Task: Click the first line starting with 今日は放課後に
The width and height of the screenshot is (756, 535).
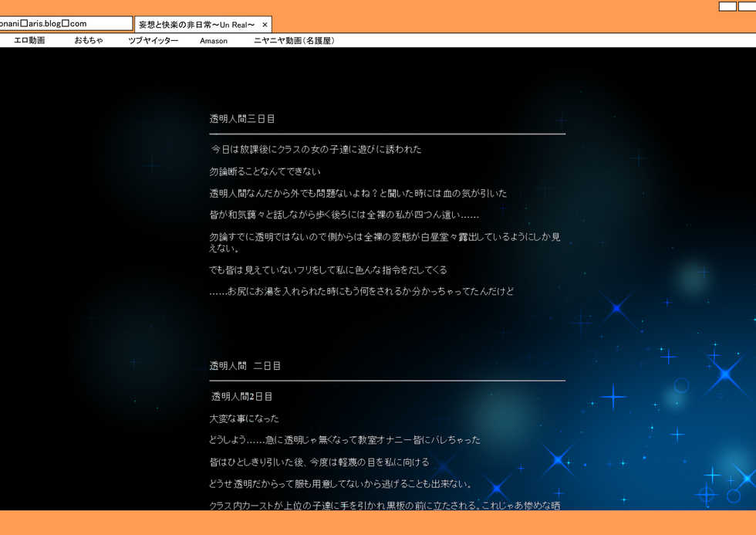Action: click(x=316, y=150)
